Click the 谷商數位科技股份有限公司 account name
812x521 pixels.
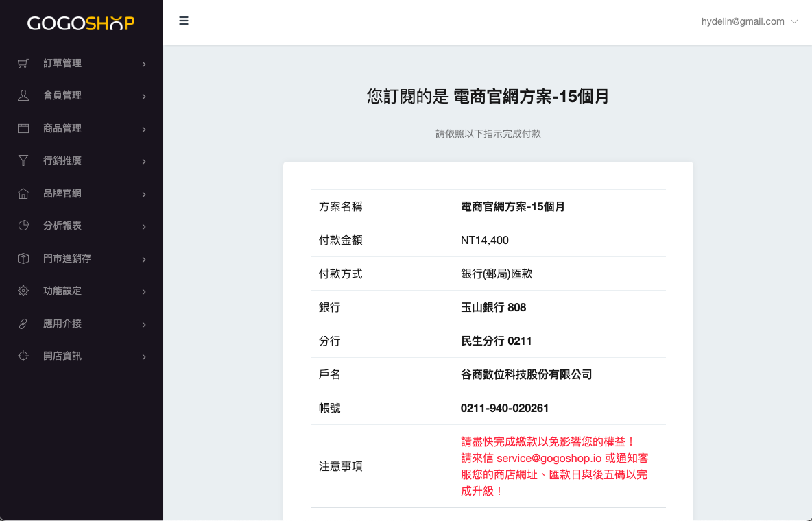point(526,374)
